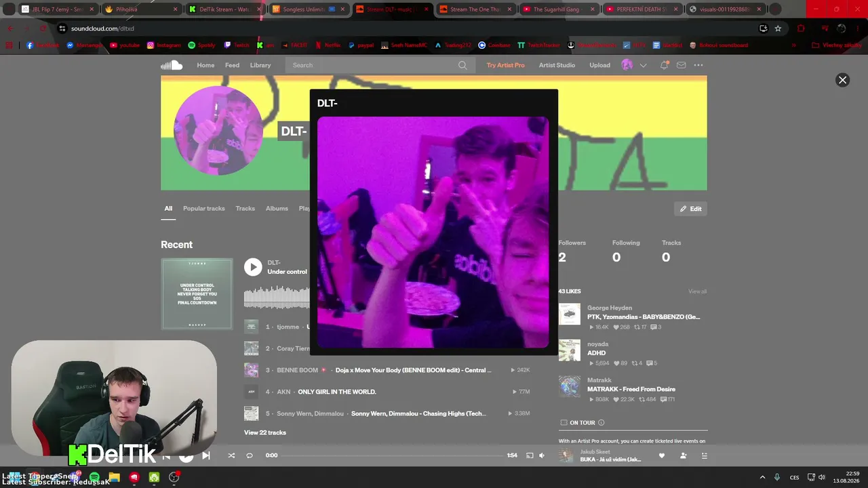868x488 pixels.
Task: Click the Edit profile button
Action: click(x=690, y=209)
